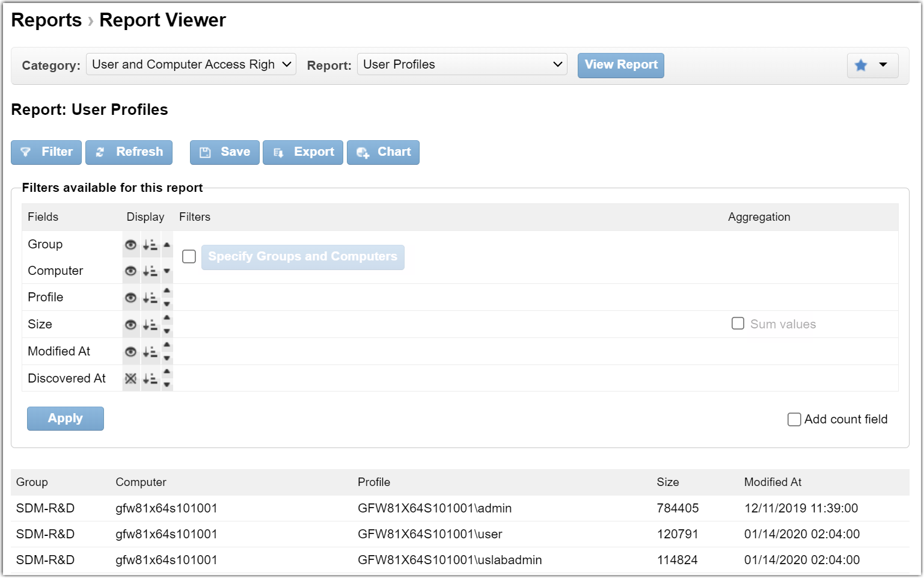Create a chart from report

point(383,152)
